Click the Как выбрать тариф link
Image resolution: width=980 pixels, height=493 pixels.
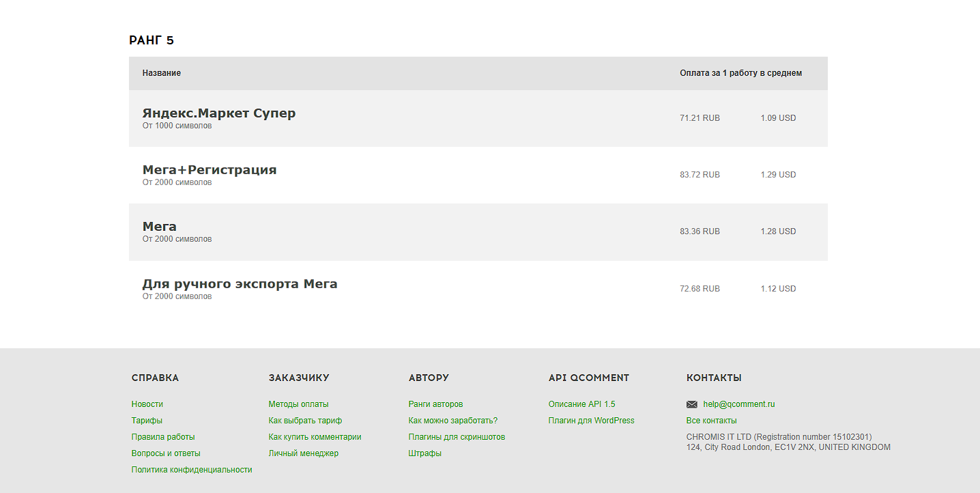click(x=305, y=421)
